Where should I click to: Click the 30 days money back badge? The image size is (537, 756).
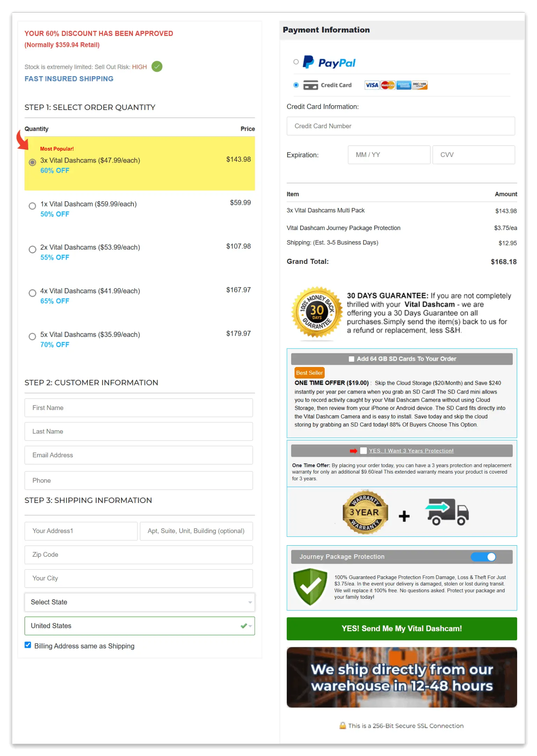tap(317, 312)
